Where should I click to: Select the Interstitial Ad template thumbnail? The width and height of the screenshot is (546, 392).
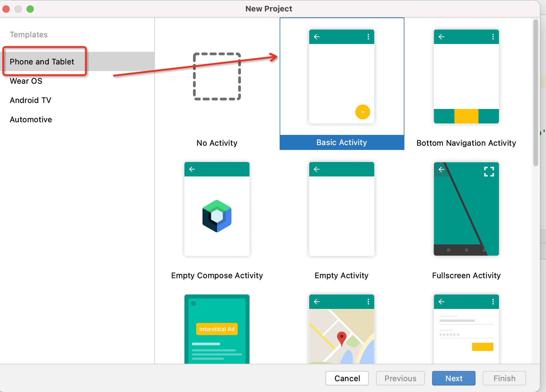pyautogui.click(x=217, y=329)
